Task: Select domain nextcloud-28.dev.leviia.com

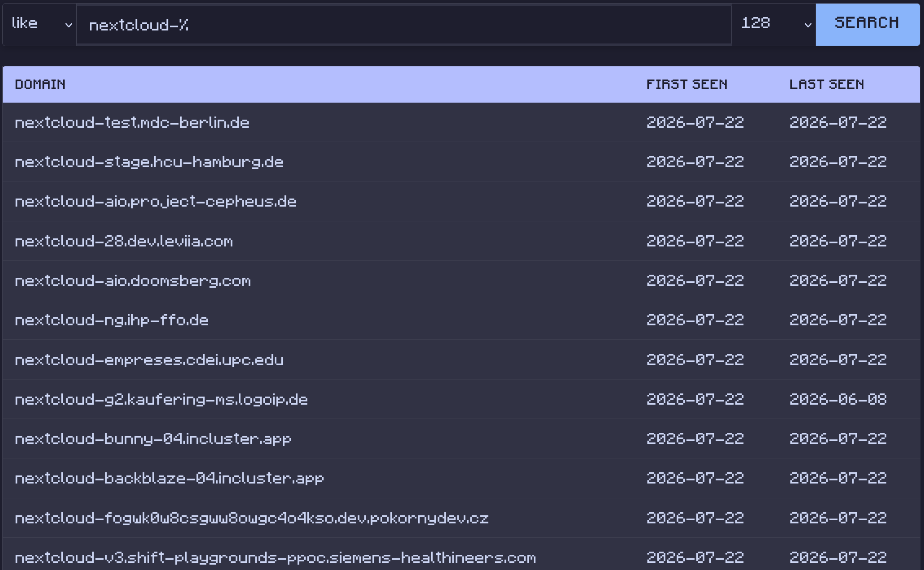Action: pos(124,241)
